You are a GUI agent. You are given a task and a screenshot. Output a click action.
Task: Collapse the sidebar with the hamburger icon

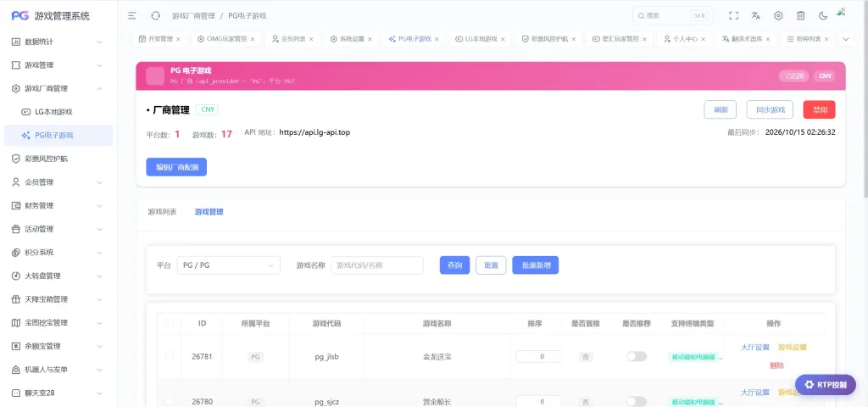tap(132, 16)
